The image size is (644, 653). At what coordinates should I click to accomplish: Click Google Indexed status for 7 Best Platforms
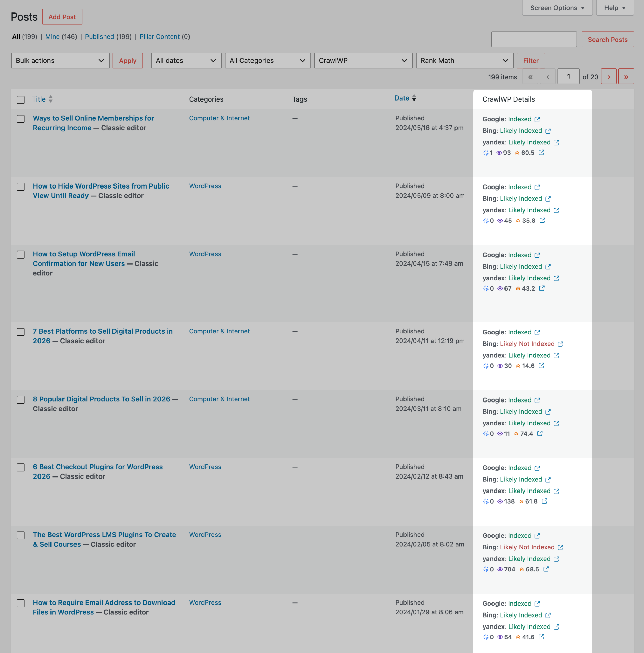(x=520, y=332)
